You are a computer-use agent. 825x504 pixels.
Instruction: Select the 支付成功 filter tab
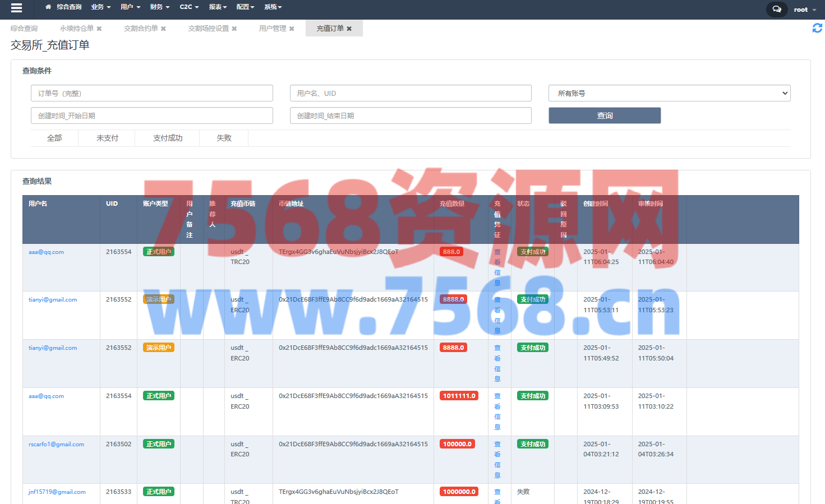pos(168,138)
